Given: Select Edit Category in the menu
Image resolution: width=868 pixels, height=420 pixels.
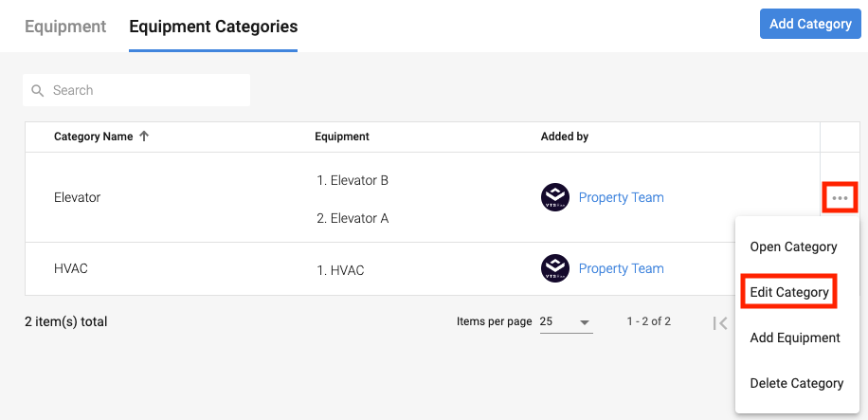Looking at the screenshot, I should point(789,292).
